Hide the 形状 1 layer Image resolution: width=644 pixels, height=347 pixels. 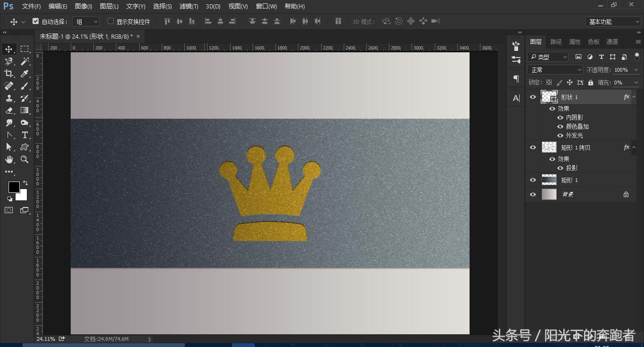pos(533,97)
